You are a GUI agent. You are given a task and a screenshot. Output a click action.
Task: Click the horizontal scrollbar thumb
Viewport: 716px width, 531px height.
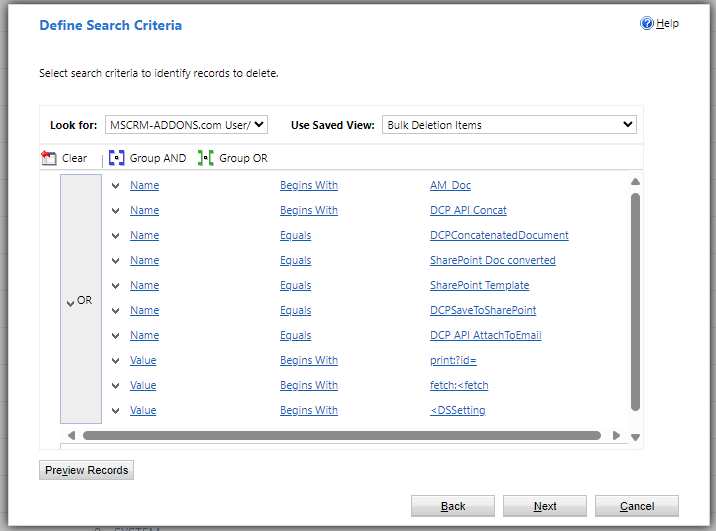pyautogui.click(x=342, y=436)
